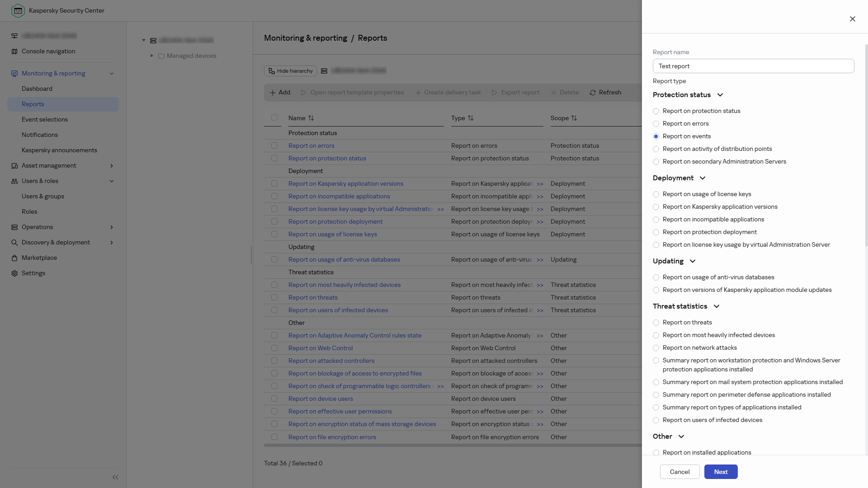The height and width of the screenshot is (488, 868).
Task: Select Report on network attacks radio
Action: tap(656, 348)
